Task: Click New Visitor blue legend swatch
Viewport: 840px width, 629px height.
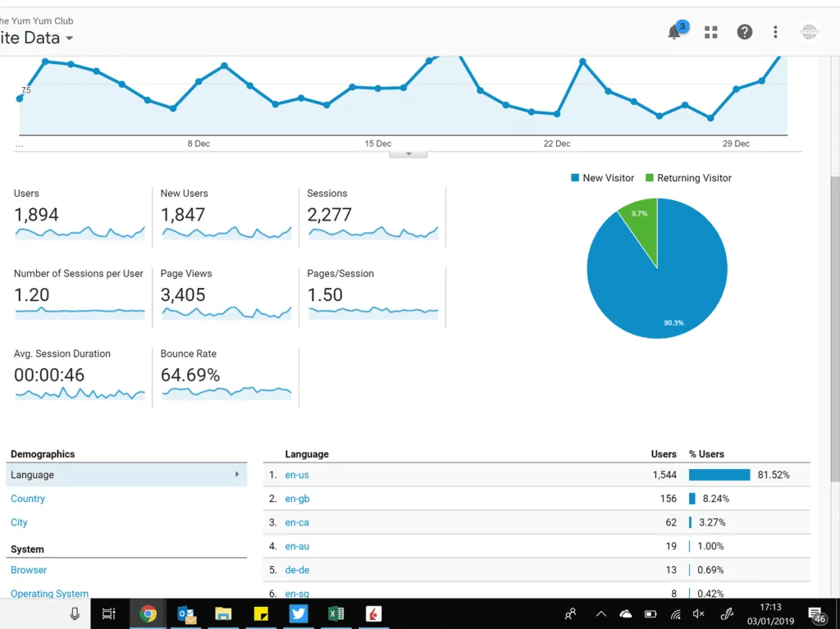Action: point(575,178)
